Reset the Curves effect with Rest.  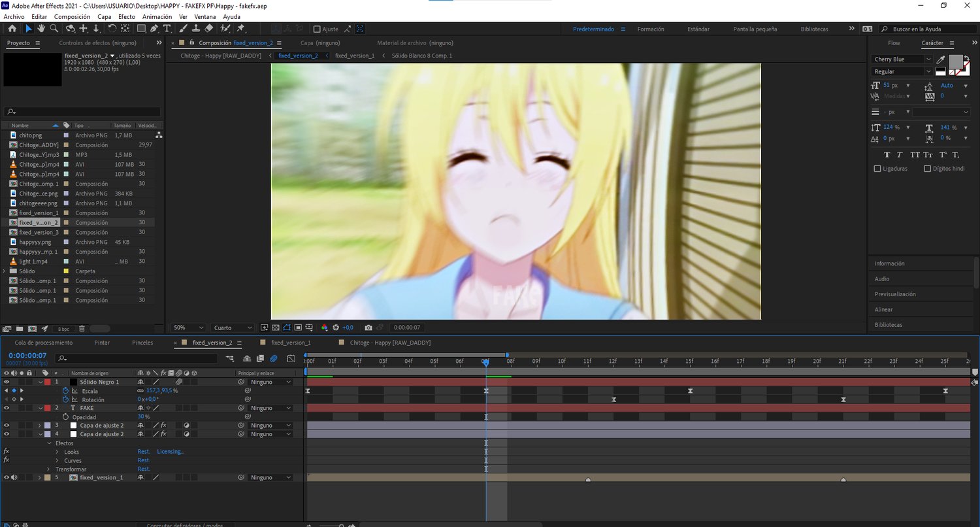tap(144, 460)
